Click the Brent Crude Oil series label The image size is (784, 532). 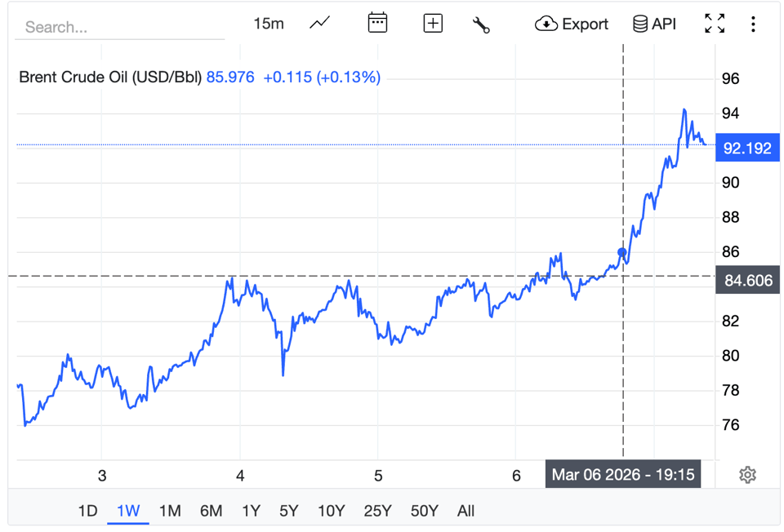pyautogui.click(x=110, y=78)
